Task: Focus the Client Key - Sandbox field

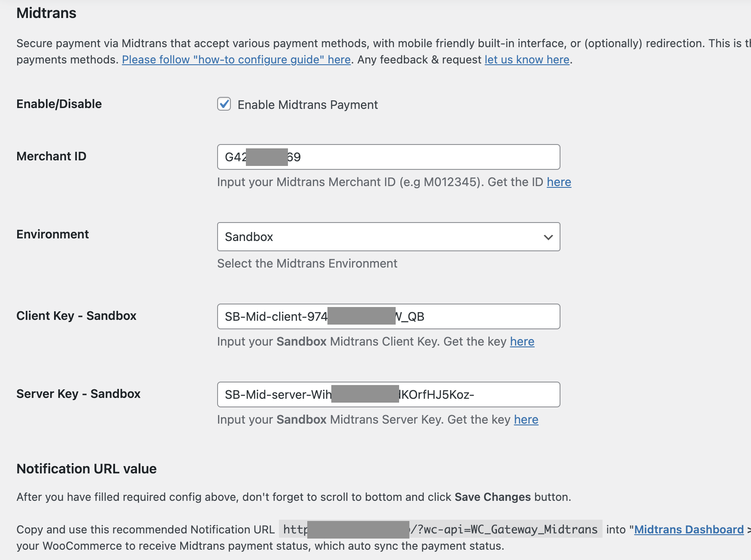Action: click(x=388, y=316)
